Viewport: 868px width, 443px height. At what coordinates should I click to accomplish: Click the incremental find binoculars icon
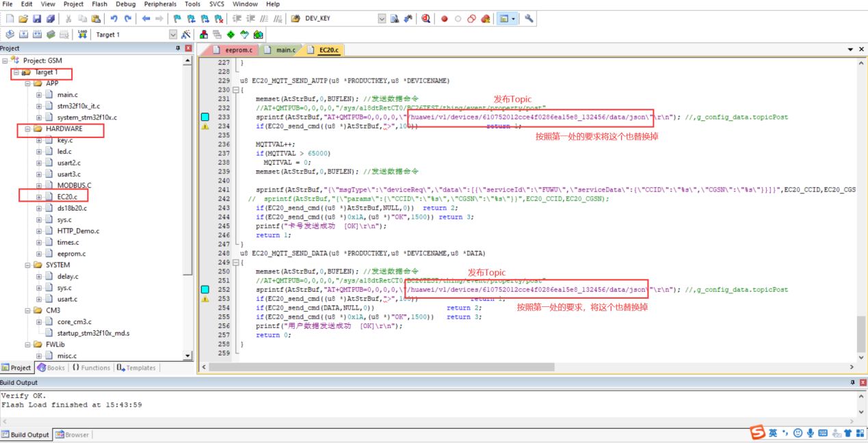click(x=408, y=18)
